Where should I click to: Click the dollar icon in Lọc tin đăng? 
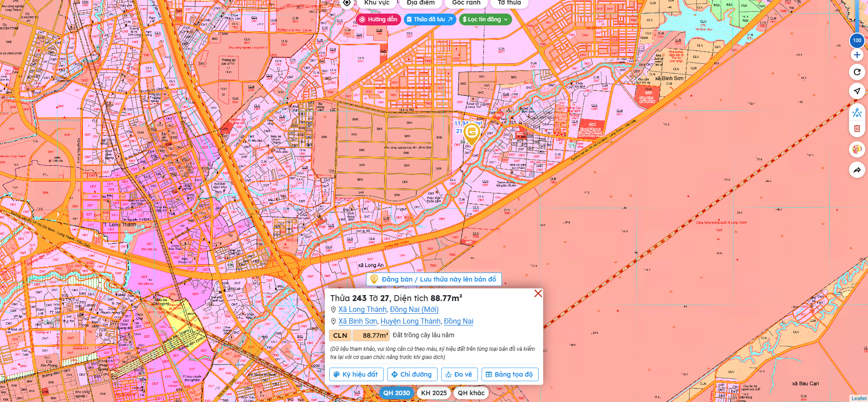pos(464,19)
